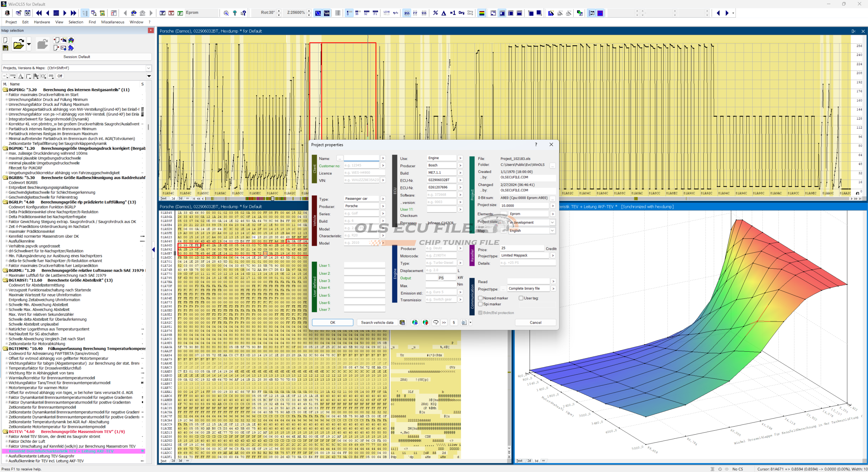This screenshot has width=868, height=472.
Task: Increase the Rot:30° rotation spinner
Action: (279, 11)
